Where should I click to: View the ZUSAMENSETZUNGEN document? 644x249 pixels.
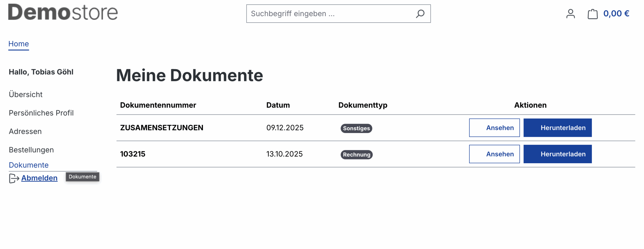coord(494,128)
